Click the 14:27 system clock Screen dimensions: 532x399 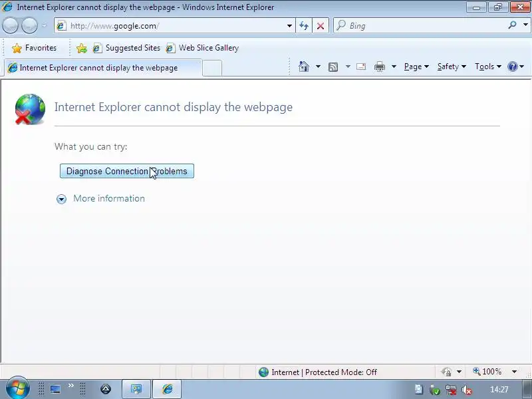click(x=499, y=390)
